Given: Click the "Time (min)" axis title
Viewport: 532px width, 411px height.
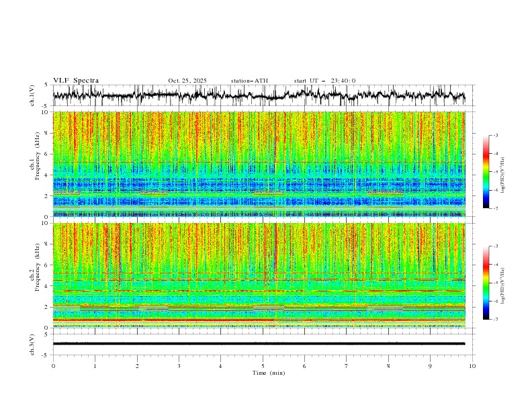Looking at the screenshot, I should tap(269, 373).
